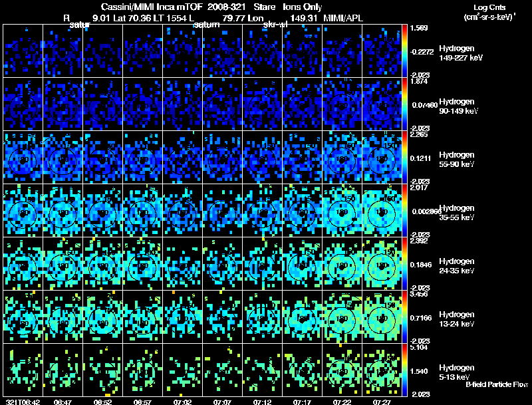Screen dimensions: 532x405
Task: Select the 06:42 panel in the 149-227 keV row
Action: (23, 51)
